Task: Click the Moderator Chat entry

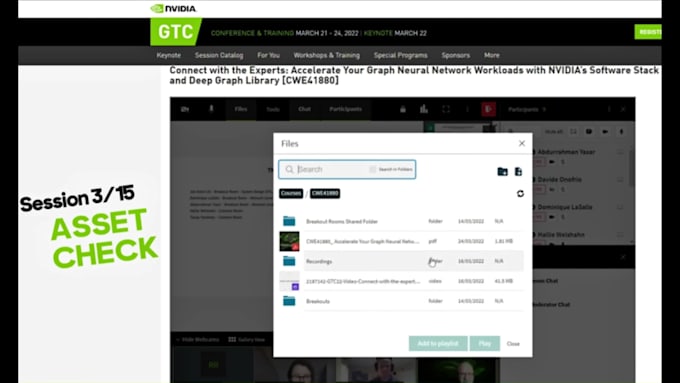Action: point(551,304)
